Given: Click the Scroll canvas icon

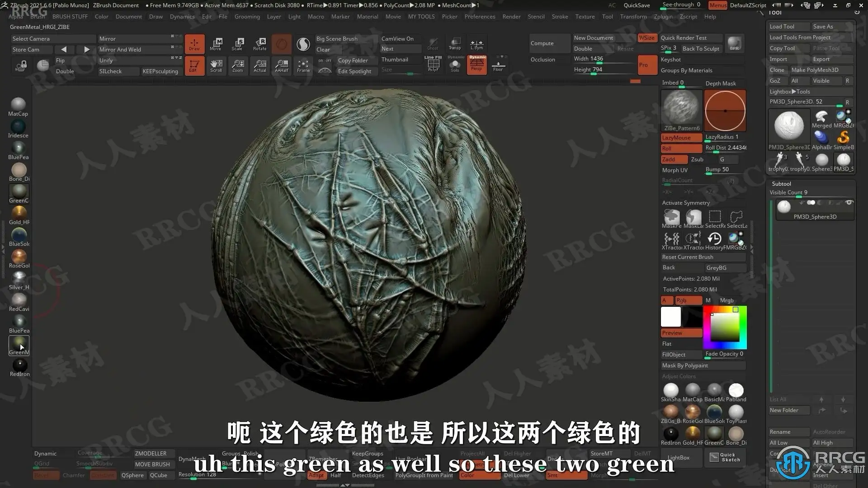Looking at the screenshot, I should [x=216, y=66].
